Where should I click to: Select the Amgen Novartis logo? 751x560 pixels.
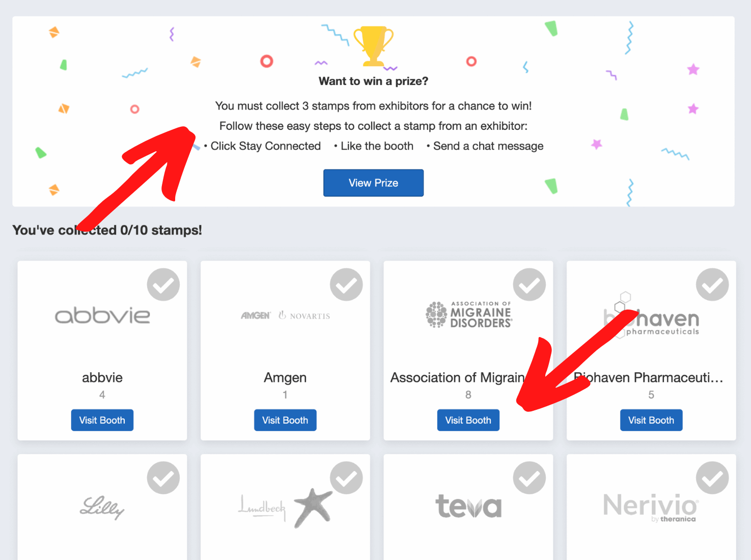coord(285,316)
